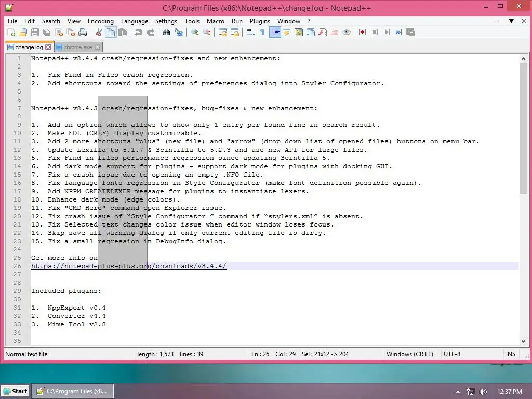This screenshot has width=532, height=399.
Task: Save the current file using toolbar icon
Action: point(35,32)
